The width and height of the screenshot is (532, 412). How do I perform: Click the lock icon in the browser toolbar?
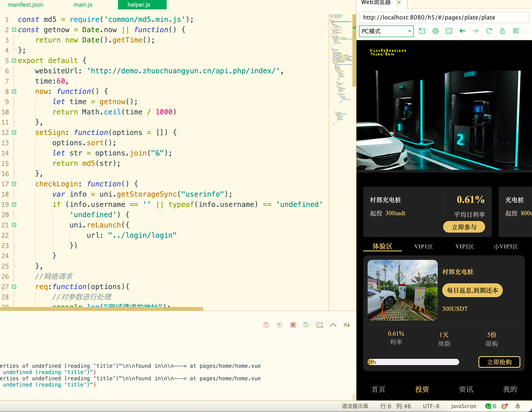502,31
